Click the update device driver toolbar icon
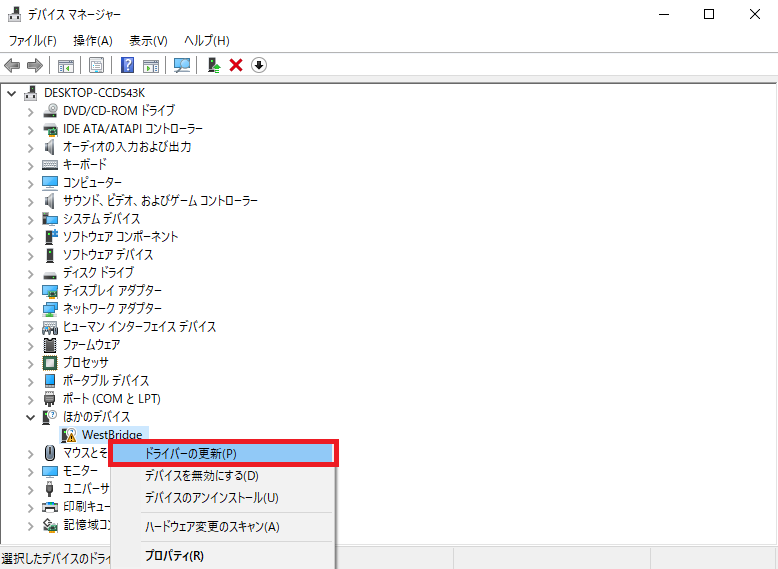Image resolution: width=778 pixels, height=569 pixels. [x=213, y=65]
